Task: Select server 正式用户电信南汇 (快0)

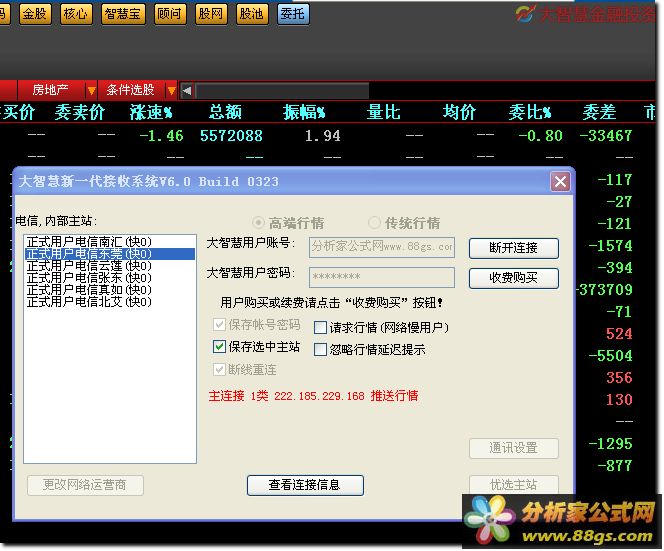Action: coord(110,242)
